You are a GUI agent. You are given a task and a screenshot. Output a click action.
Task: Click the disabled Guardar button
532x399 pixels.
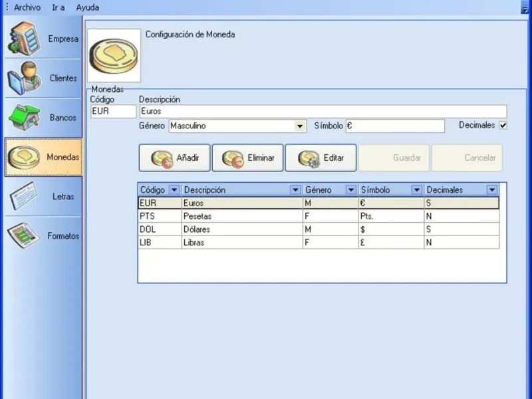coord(394,158)
